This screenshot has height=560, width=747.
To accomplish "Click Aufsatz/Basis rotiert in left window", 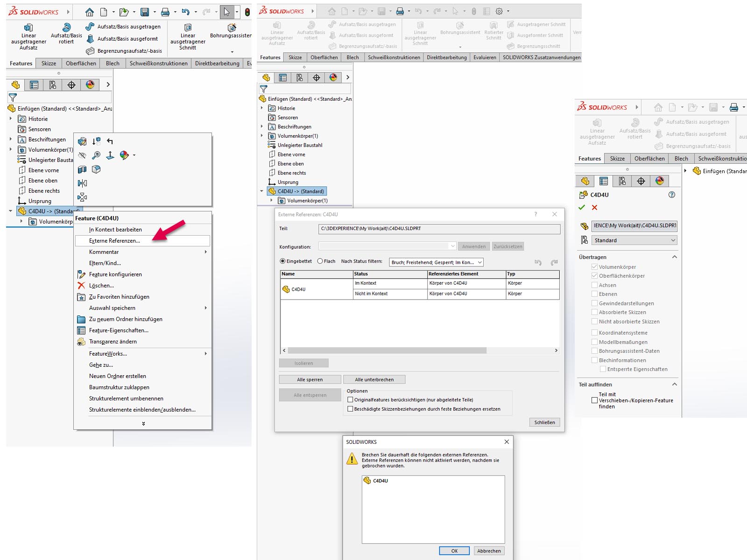I will pos(66,34).
